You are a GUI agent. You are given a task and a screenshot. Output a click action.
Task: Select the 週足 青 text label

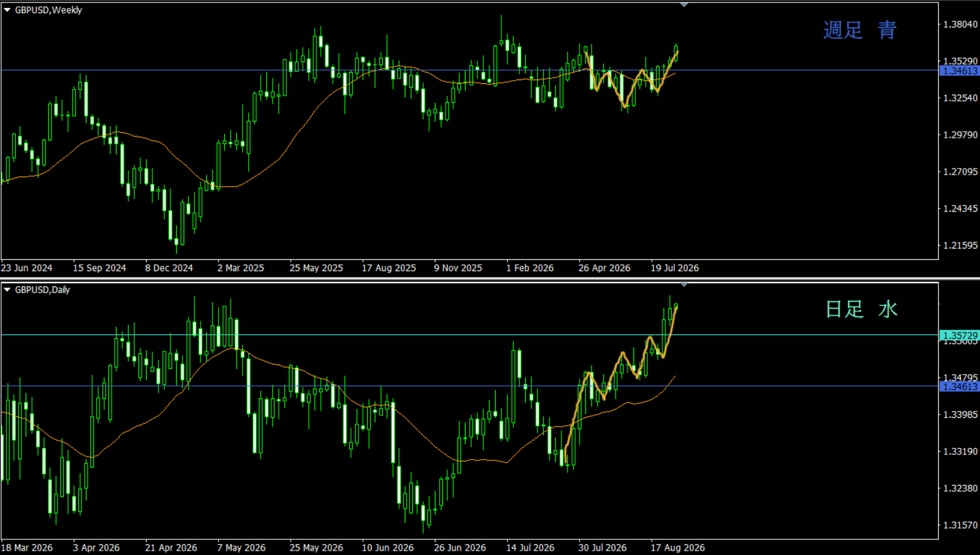point(860,30)
